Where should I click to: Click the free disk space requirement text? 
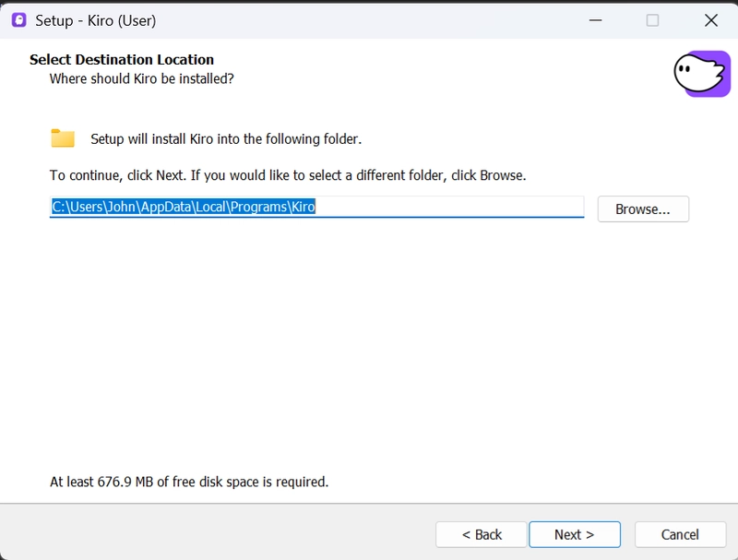(x=189, y=482)
